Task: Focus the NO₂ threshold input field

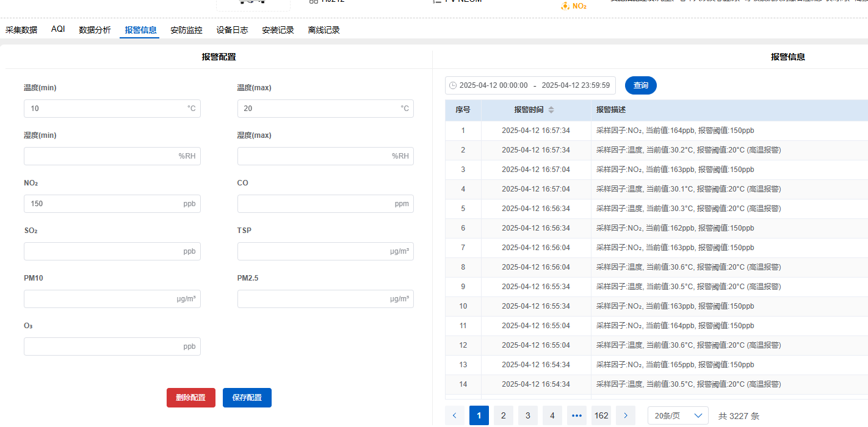Action: click(x=104, y=204)
